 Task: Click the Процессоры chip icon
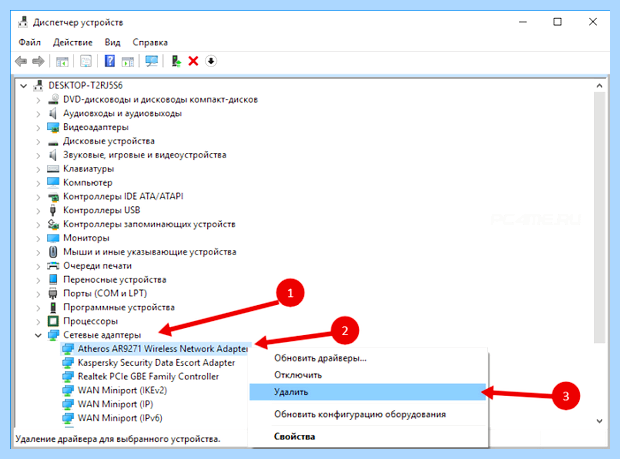(53, 321)
